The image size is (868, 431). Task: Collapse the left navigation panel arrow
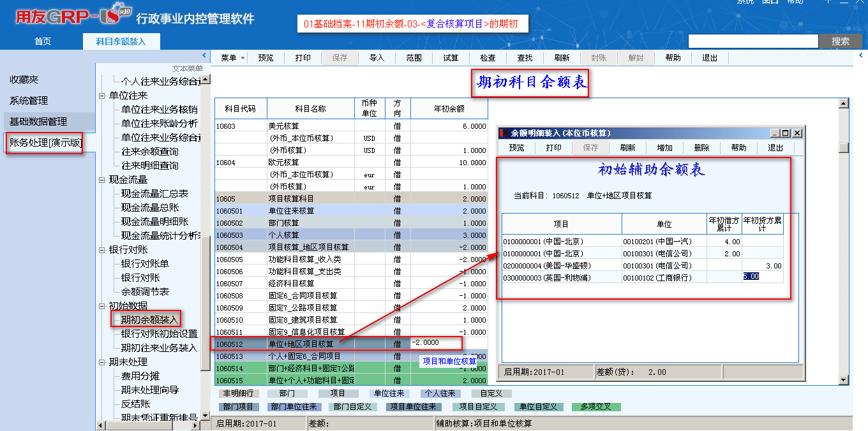tap(205, 56)
